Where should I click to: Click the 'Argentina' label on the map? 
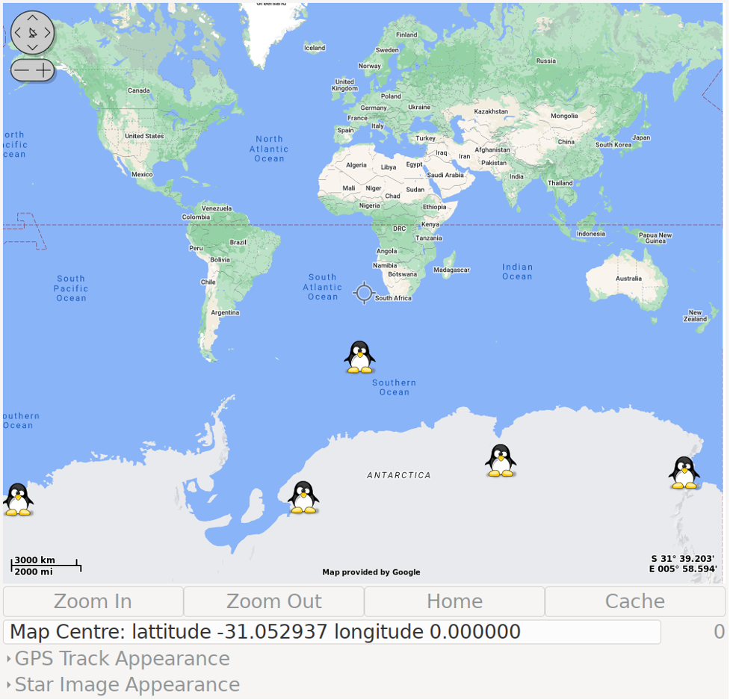click(226, 313)
